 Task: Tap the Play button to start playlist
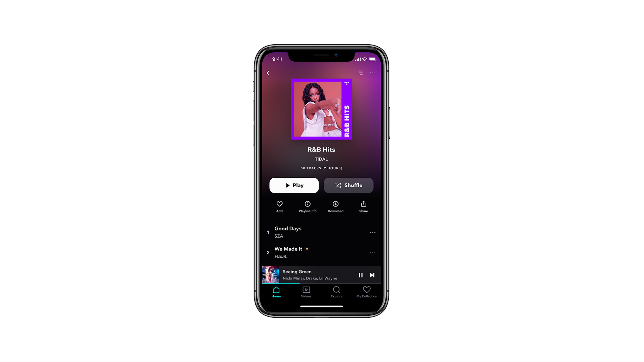[294, 185]
